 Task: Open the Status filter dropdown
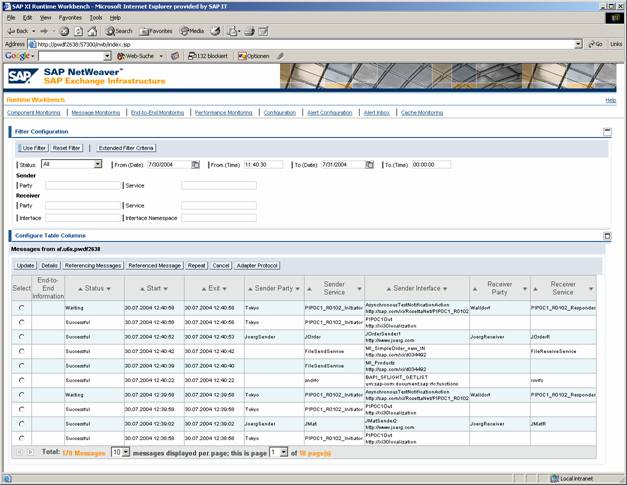(x=98, y=164)
